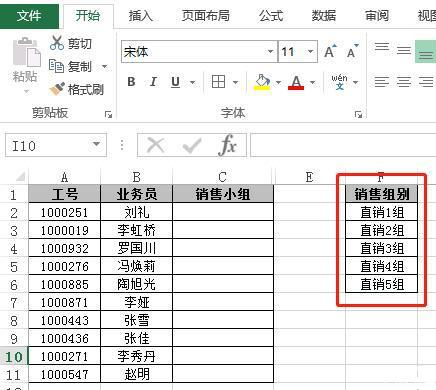The width and height of the screenshot is (436, 390).
Task: Select cell with 李秀丹
Action: coord(137,356)
